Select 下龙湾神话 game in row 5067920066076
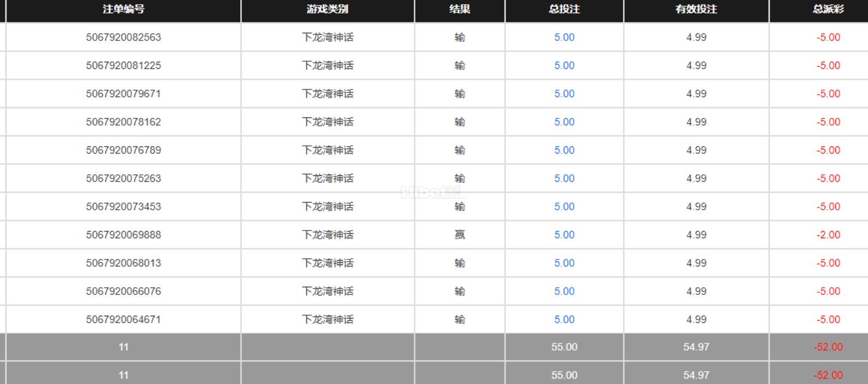The image size is (868, 384). point(328,291)
